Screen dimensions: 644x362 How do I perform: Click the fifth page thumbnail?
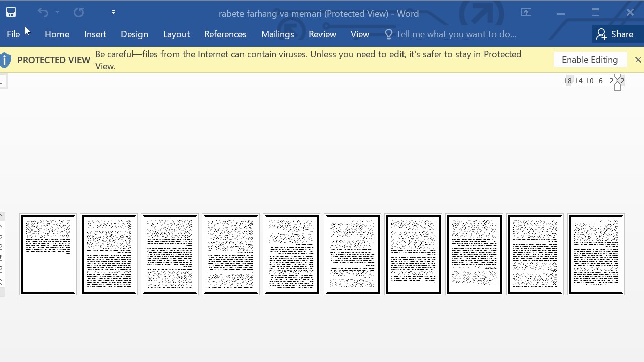(x=292, y=254)
